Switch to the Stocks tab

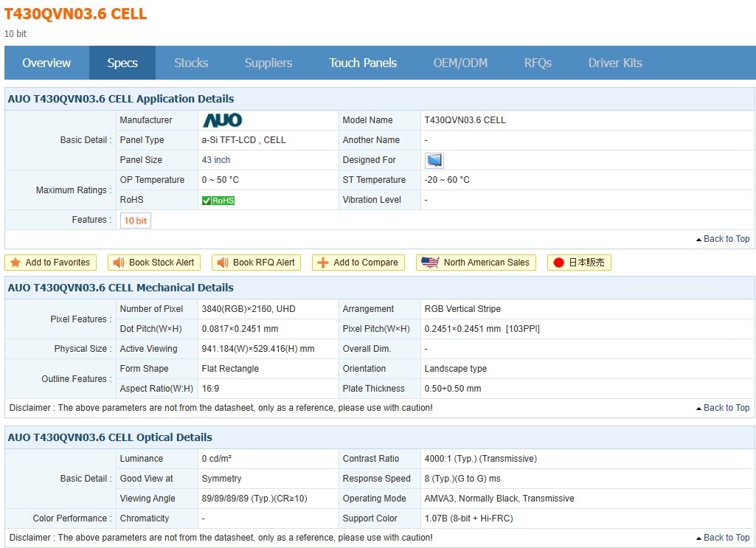click(191, 63)
